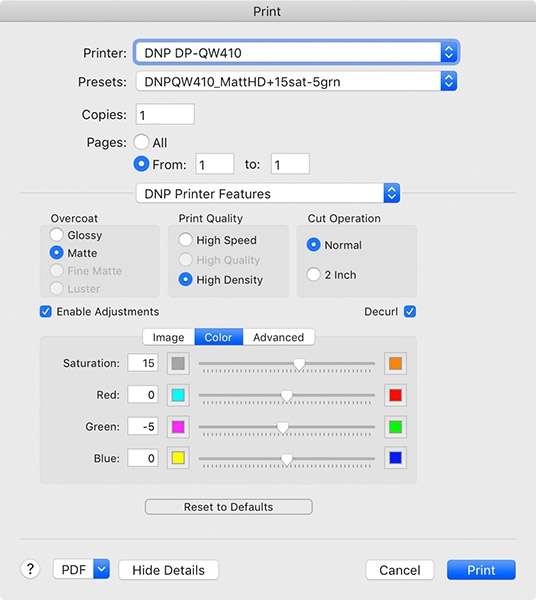Screen dimensions: 536x600
Task: Switch to the Advanced tab
Action: click(x=279, y=337)
